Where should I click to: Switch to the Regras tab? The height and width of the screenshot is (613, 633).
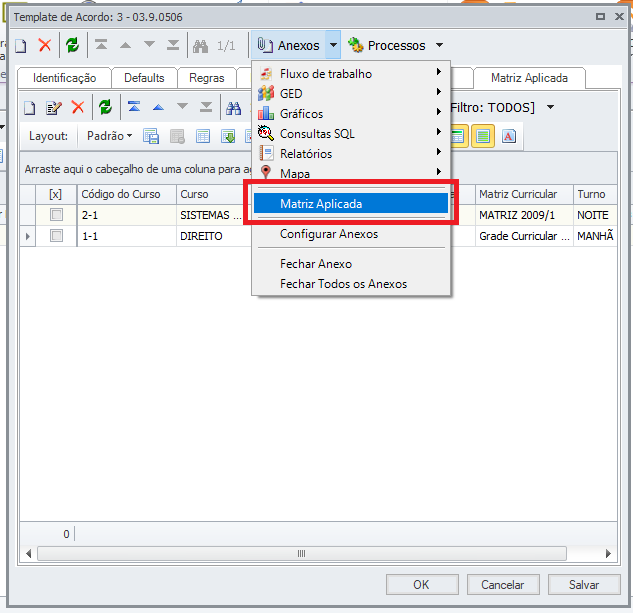coord(207,78)
